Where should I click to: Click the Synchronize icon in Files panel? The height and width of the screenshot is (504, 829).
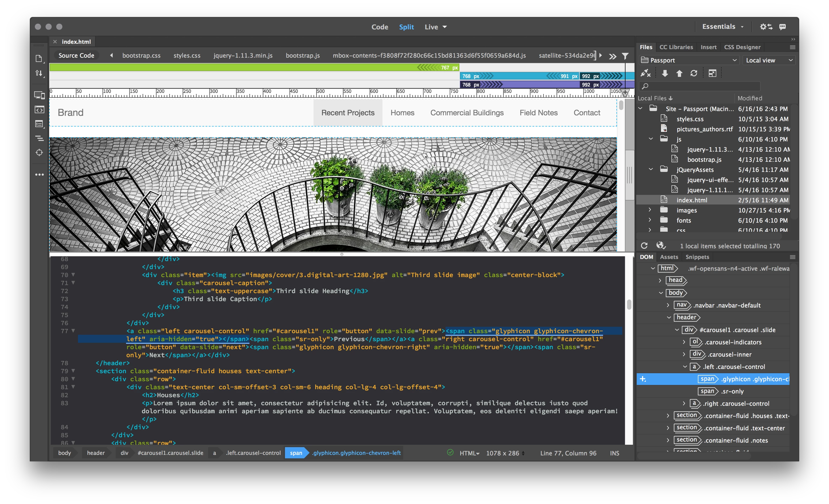click(694, 73)
